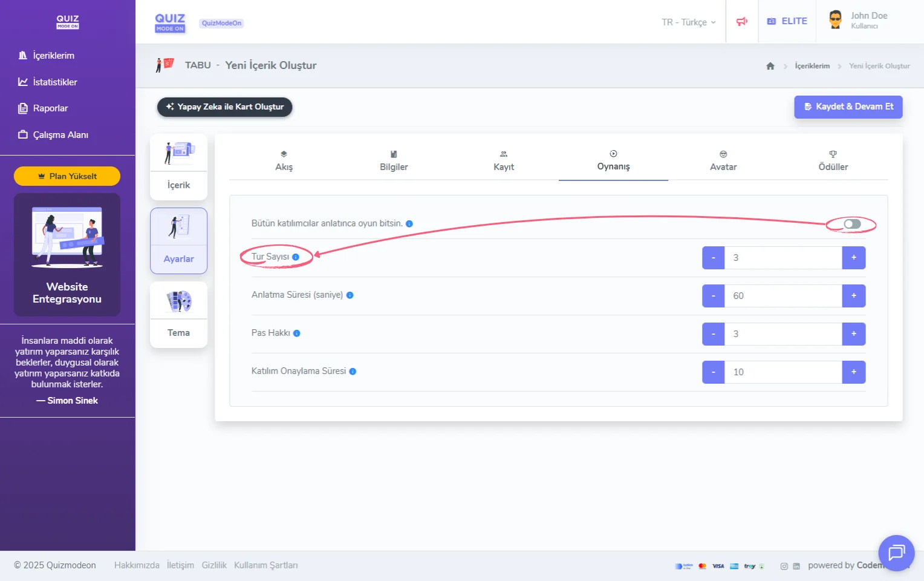Click info icon next to Tur Sayısı
This screenshot has width=924, height=581.
pyautogui.click(x=296, y=257)
